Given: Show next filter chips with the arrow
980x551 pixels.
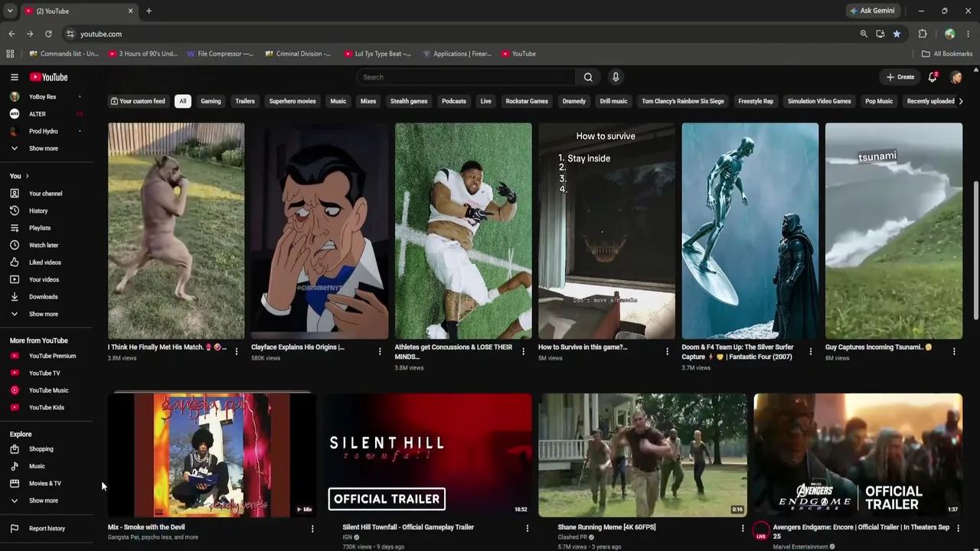Looking at the screenshot, I should tap(961, 101).
